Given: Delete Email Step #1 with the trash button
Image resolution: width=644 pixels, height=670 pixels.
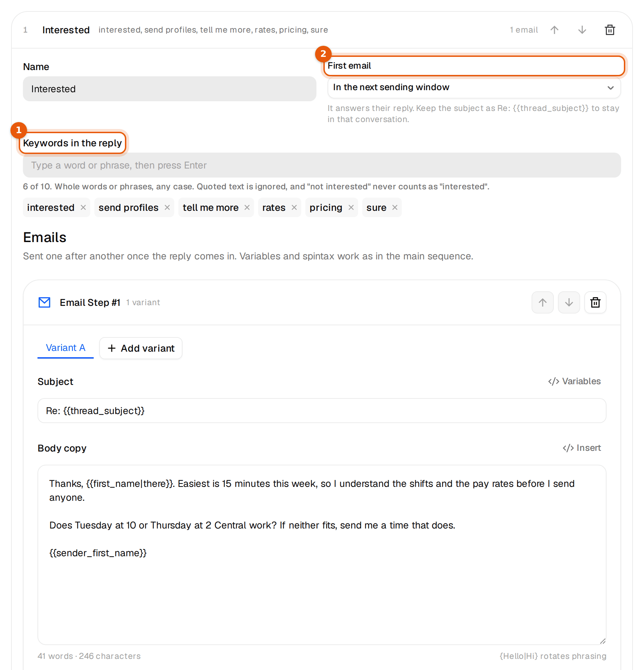Looking at the screenshot, I should (x=595, y=302).
